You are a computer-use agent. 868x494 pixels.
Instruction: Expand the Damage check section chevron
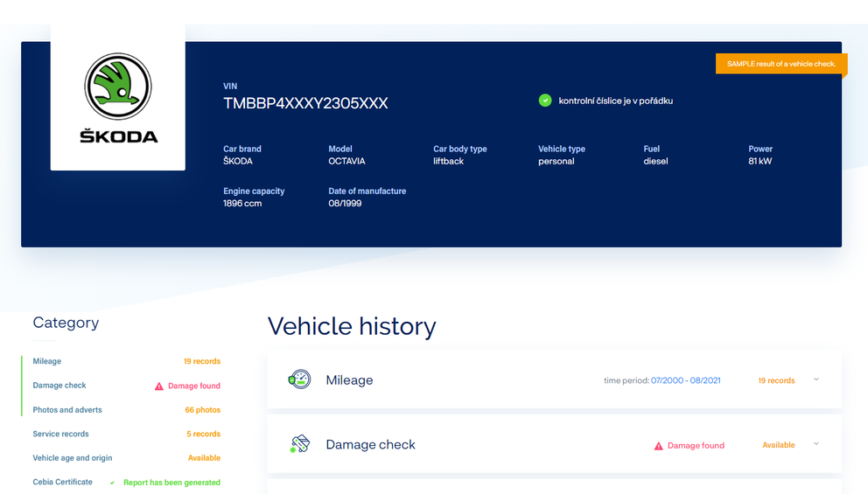(x=816, y=444)
